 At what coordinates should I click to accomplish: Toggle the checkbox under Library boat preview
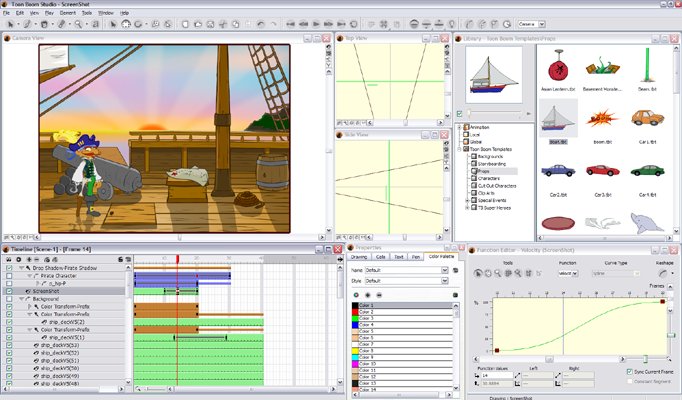tap(460, 114)
